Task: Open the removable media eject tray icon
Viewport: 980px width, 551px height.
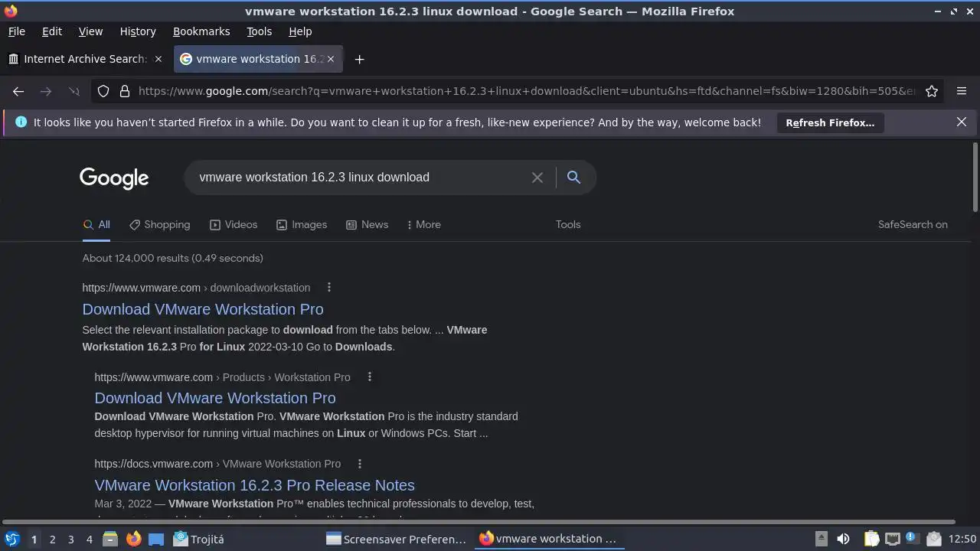Action: pos(821,539)
